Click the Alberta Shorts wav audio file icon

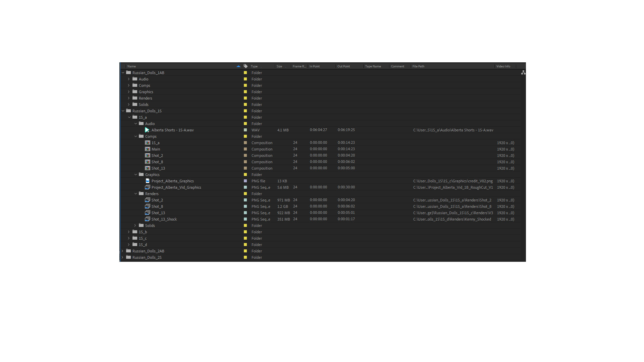[147, 130]
